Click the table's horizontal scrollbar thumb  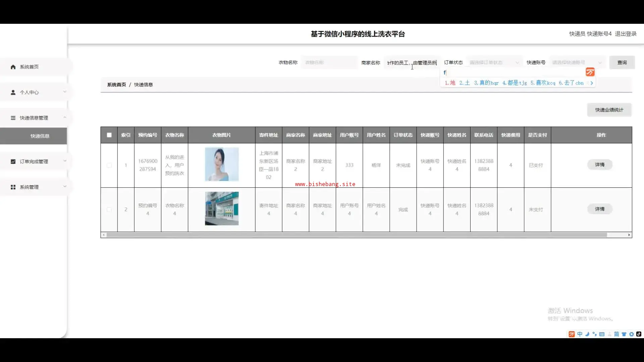point(357,235)
